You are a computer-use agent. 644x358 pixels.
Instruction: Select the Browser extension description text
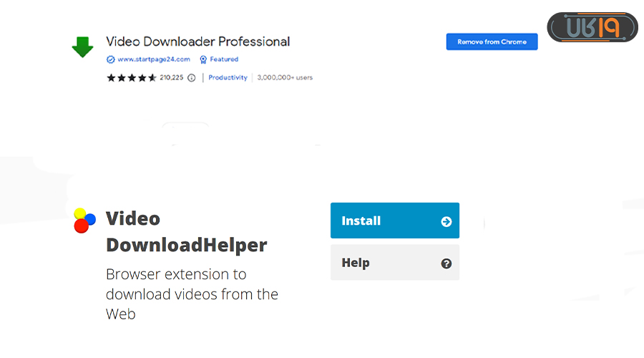click(x=192, y=294)
